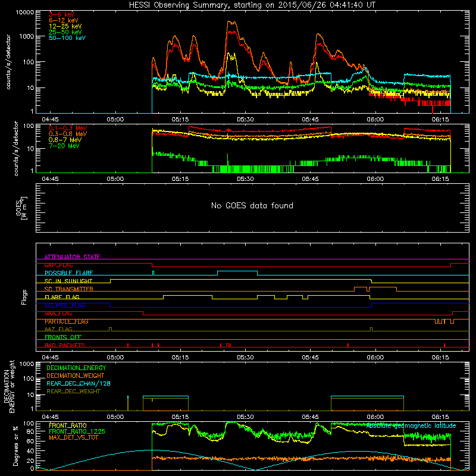The height and width of the screenshot is (476, 476).
Task: Pick the BAD_PACKETS flag label
Action: point(65,345)
